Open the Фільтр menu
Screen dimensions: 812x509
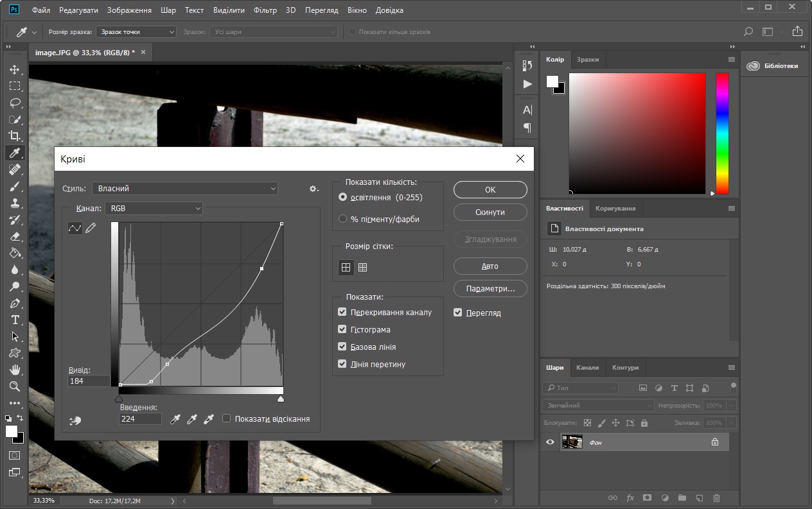[x=265, y=10]
